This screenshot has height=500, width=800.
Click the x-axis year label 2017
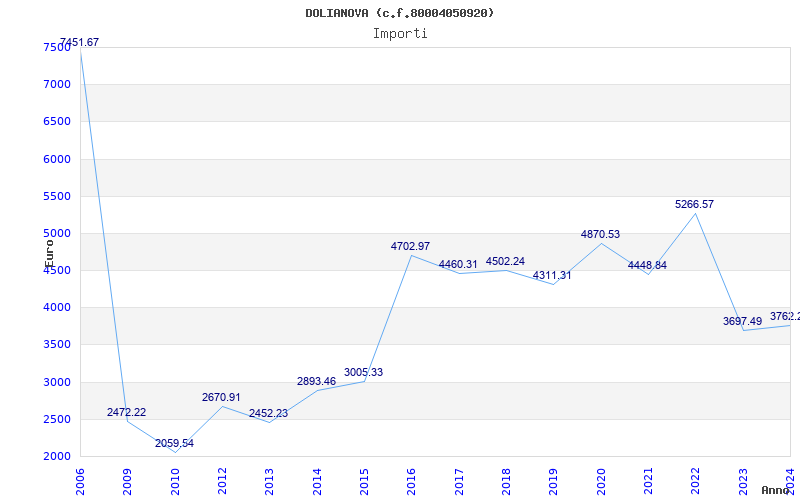(459, 482)
